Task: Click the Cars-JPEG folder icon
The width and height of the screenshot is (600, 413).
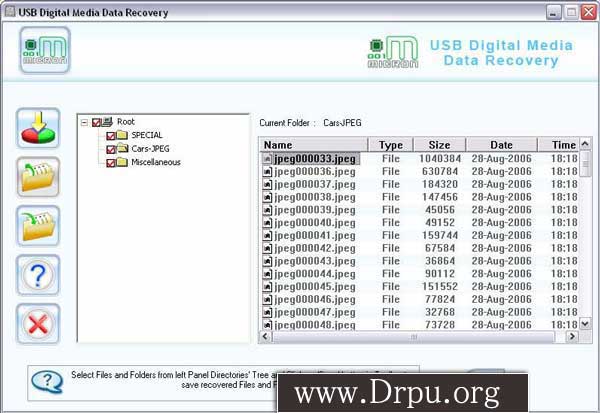Action: pos(122,148)
